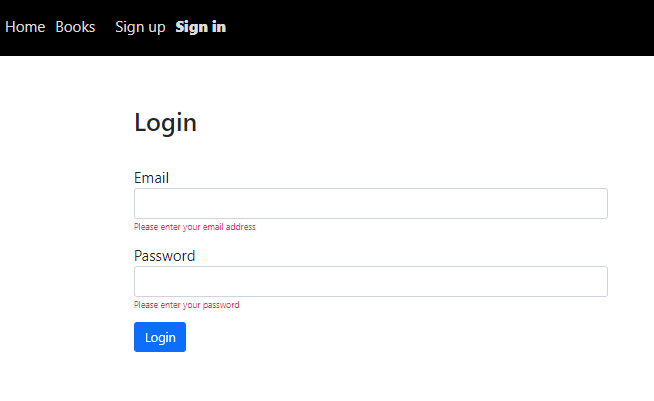This screenshot has height=401, width=654.
Task: Go to the Books page
Action: pos(75,27)
